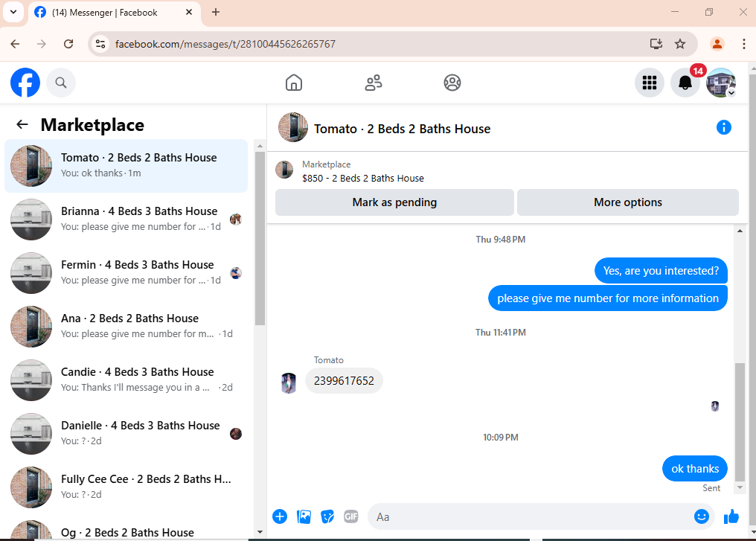Open the account profile picture menu
This screenshot has width=756, height=541.
721,83
